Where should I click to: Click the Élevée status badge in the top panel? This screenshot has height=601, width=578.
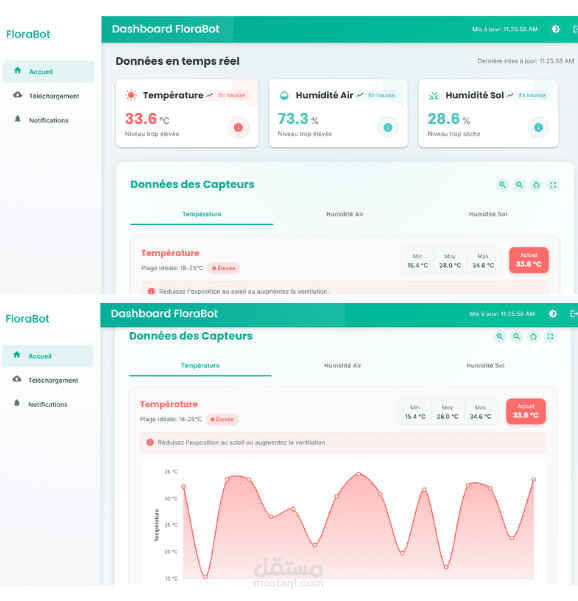click(x=224, y=268)
